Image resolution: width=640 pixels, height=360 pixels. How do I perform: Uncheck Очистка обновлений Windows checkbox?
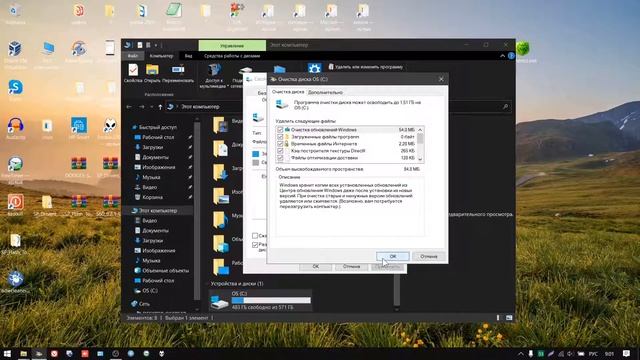tap(280, 130)
